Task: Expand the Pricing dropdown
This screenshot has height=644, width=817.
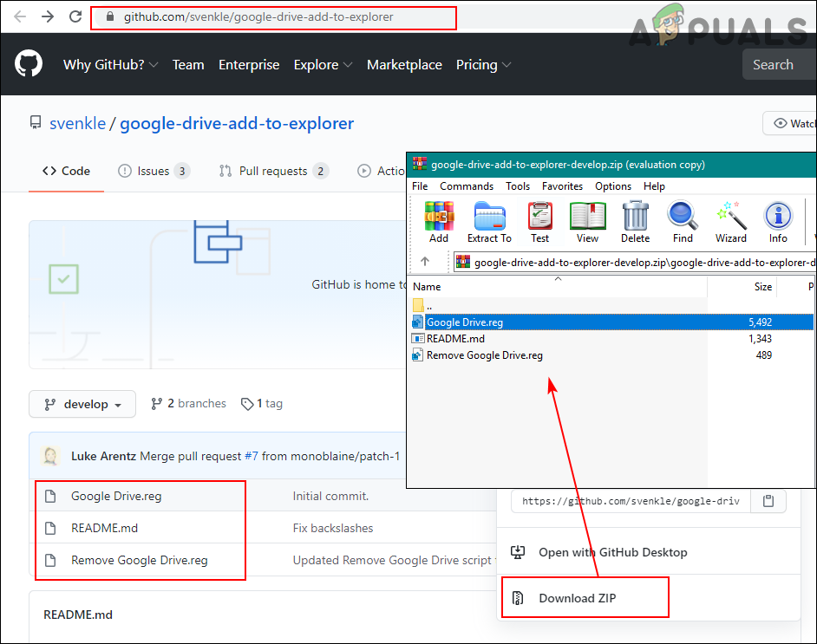Action: 484,64
